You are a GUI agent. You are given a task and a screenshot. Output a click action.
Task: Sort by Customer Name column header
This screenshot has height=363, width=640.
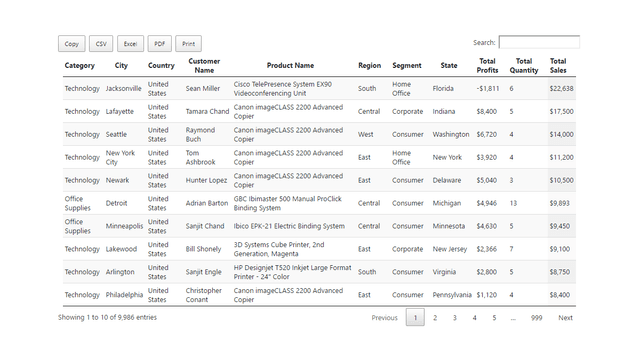tap(204, 65)
